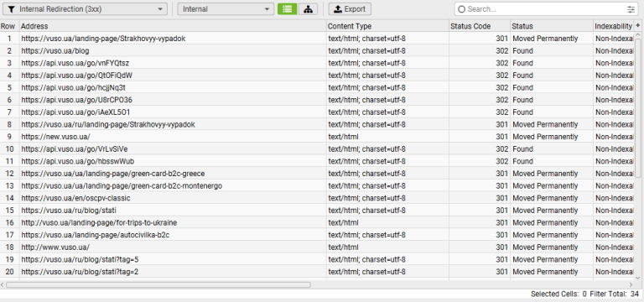Switch to tree view icon

point(308,9)
